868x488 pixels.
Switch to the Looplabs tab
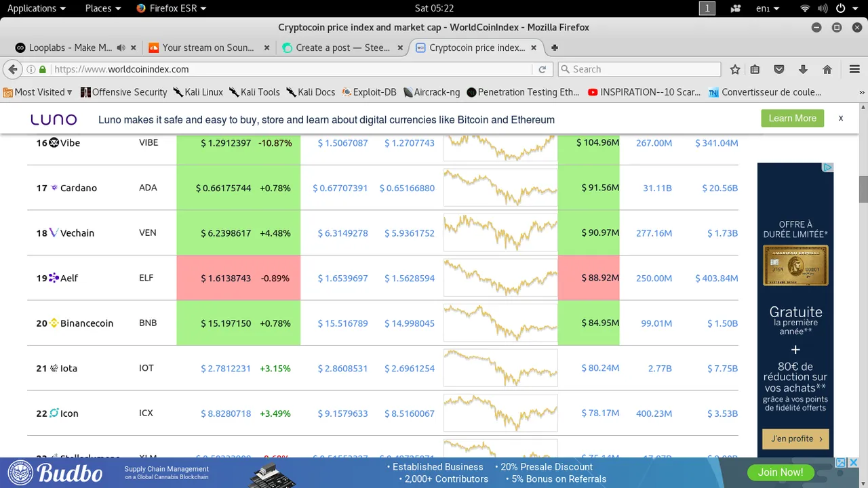(64, 47)
